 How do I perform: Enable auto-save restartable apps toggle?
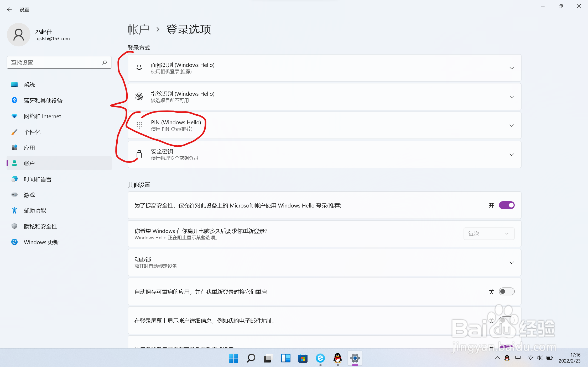507,291
